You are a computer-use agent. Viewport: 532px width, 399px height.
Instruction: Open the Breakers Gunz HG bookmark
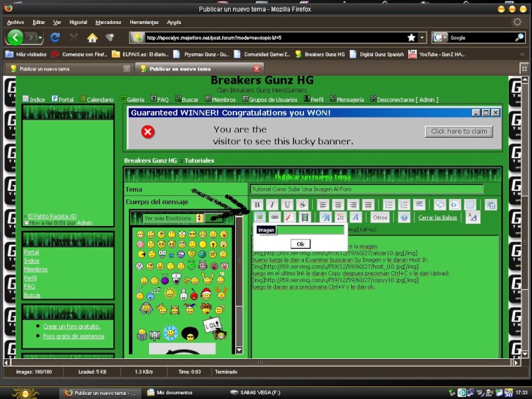[321, 55]
